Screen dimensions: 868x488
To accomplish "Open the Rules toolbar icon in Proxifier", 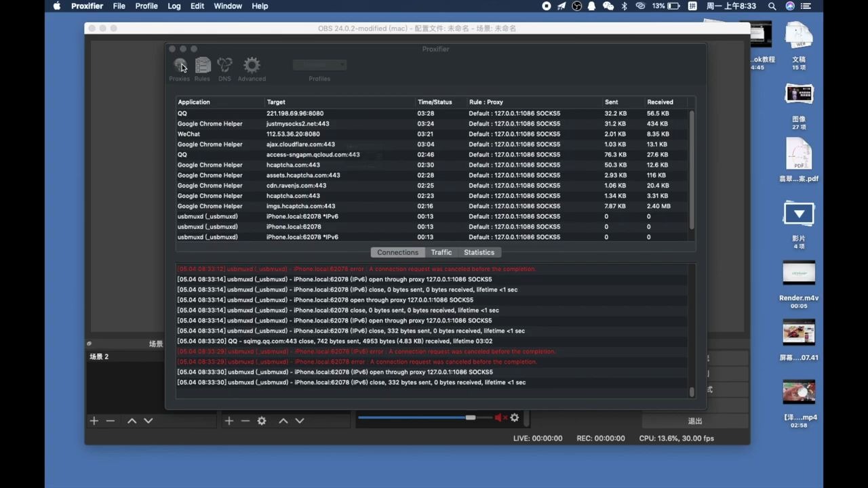I will (202, 68).
